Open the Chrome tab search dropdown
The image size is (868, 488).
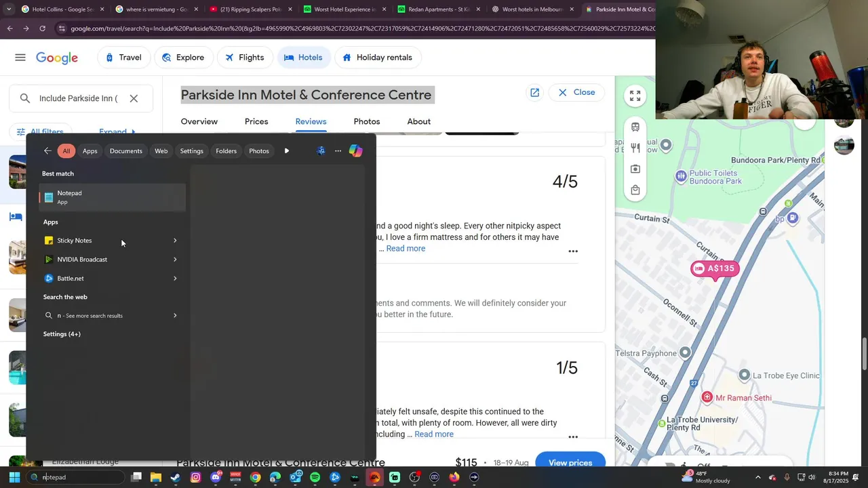coord(9,9)
